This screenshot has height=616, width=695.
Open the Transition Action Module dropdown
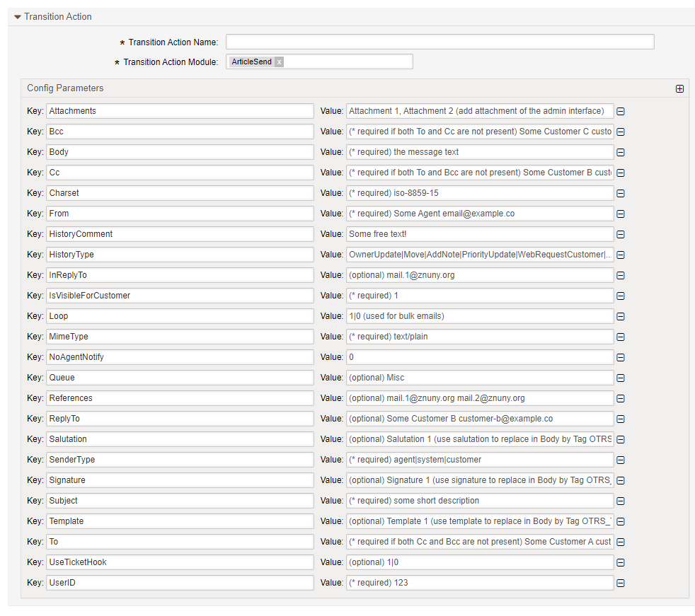[347, 62]
